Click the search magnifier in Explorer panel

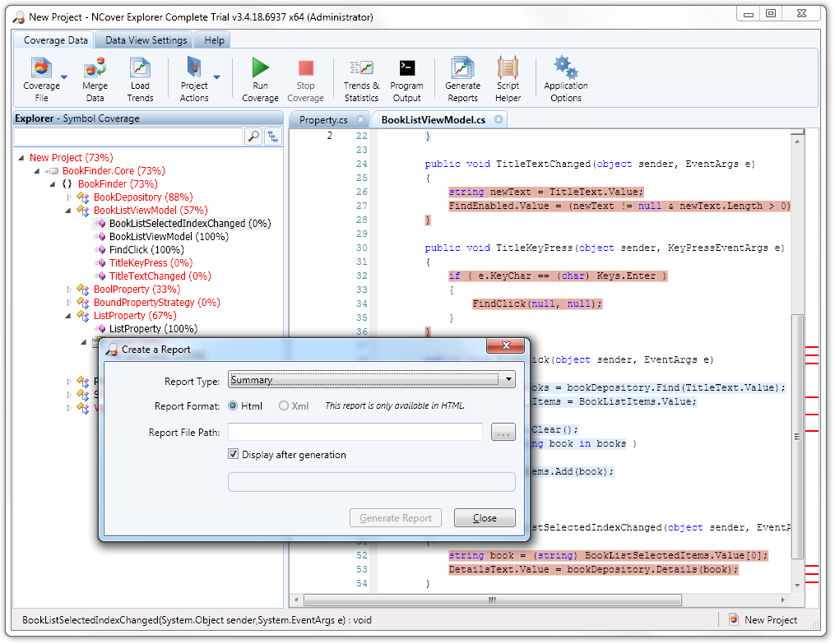coord(253,137)
